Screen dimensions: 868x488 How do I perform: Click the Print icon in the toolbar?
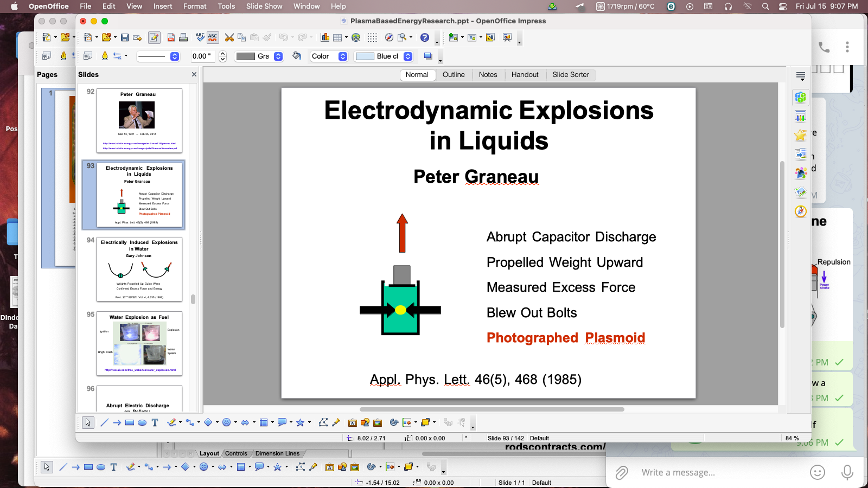pos(183,37)
